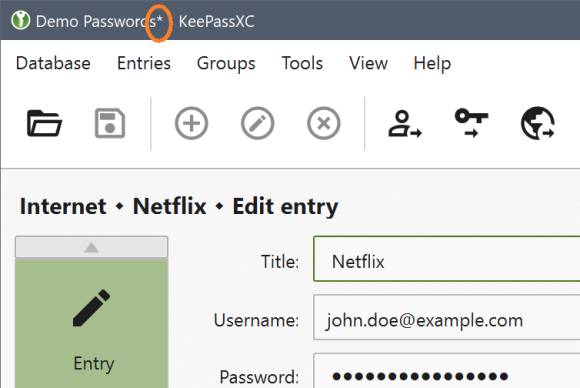Click the Open database folder icon

44,123
